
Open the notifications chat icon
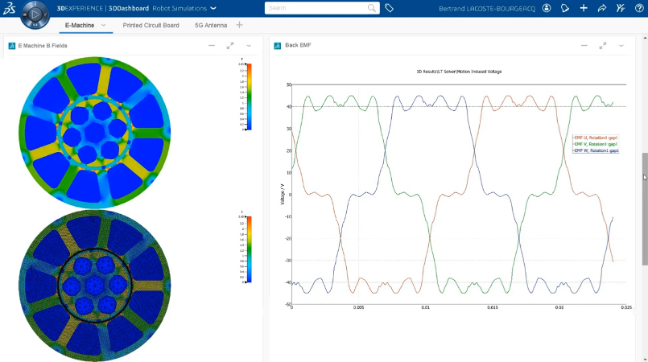tap(565, 8)
